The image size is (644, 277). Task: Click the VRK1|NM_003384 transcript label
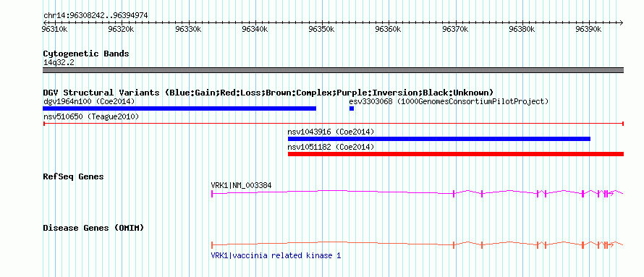241,185
